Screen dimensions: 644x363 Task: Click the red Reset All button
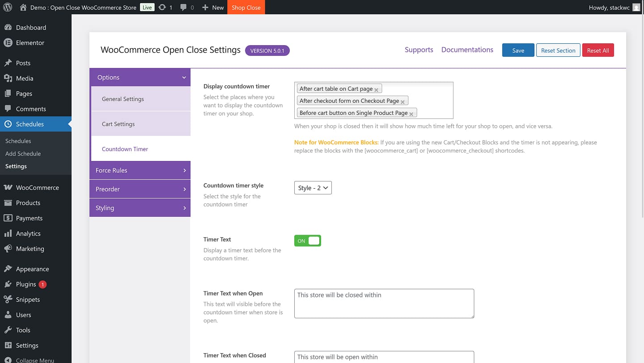coord(598,50)
